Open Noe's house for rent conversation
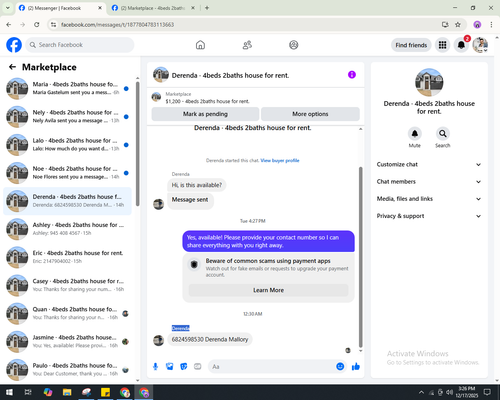 (67, 173)
